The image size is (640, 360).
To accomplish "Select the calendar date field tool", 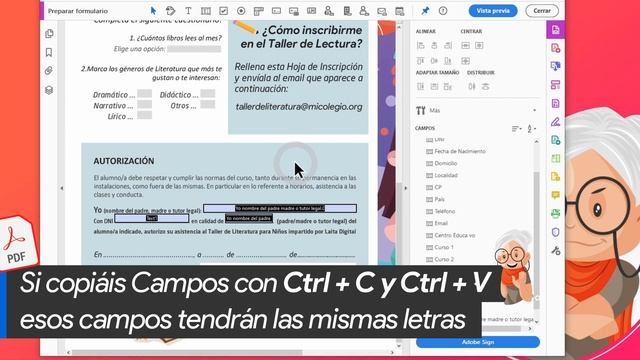I will pos(400,11).
